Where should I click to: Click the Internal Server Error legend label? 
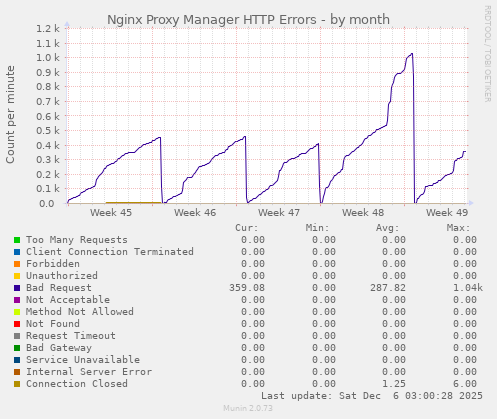[x=89, y=372]
